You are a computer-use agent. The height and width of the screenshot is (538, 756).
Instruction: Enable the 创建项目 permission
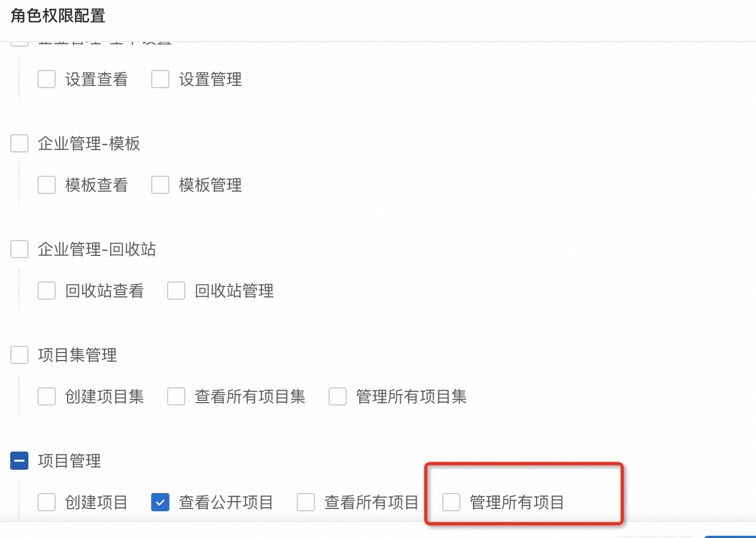[x=47, y=502]
